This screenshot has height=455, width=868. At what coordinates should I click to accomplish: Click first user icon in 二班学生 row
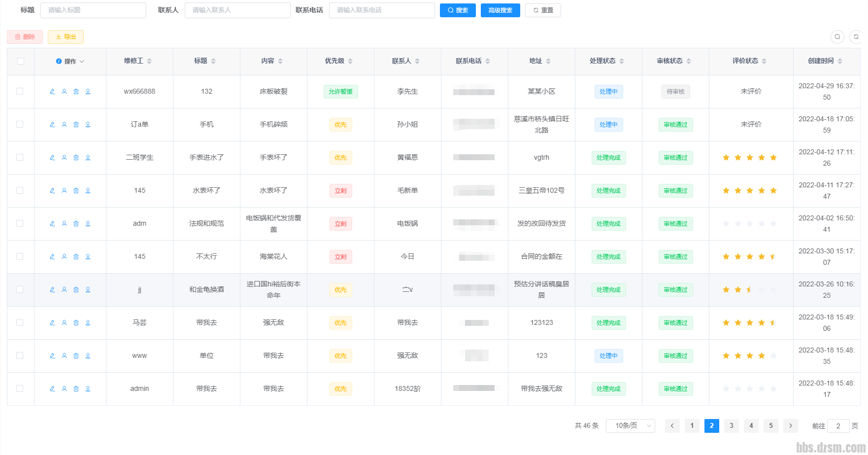tap(64, 158)
